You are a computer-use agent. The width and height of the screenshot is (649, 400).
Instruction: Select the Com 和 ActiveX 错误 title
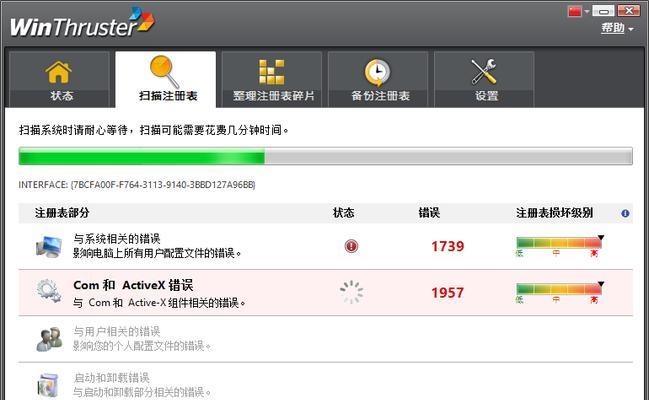point(133,285)
